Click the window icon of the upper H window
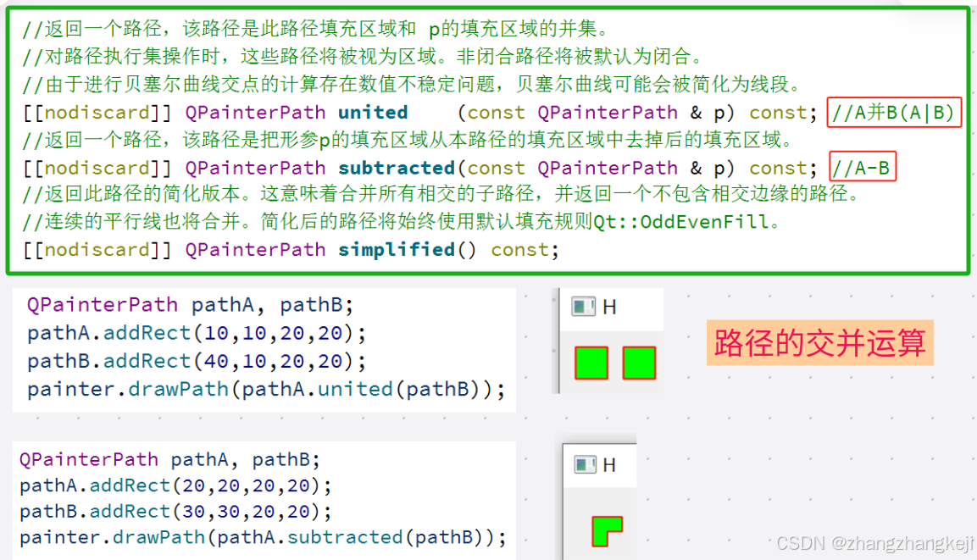The width and height of the screenshot is (977, 560). point(584,307)
